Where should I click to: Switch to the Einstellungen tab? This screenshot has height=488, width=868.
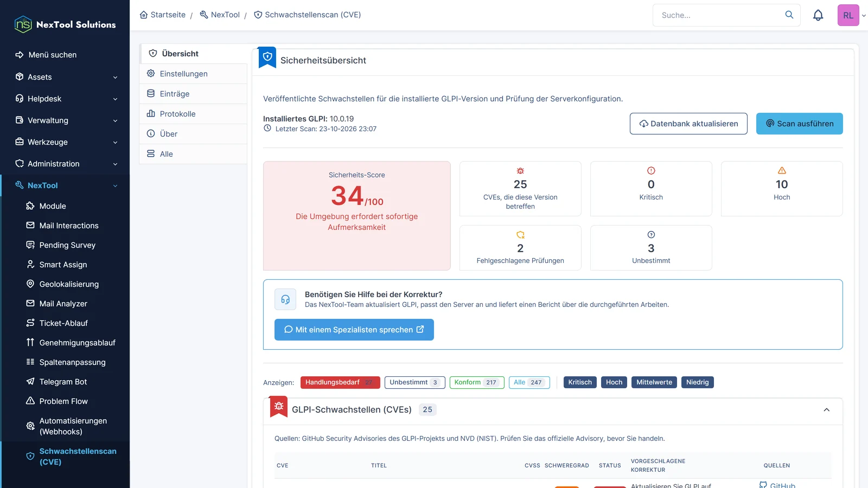193,74
